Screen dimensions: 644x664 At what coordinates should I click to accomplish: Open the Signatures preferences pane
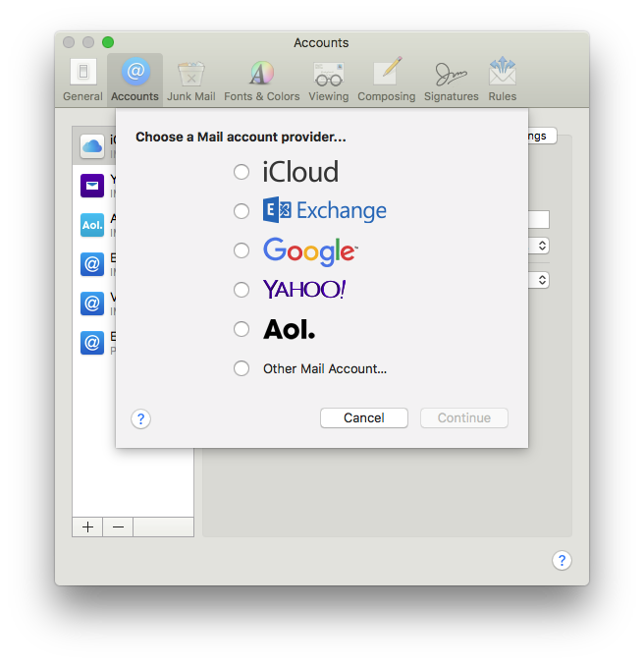click(x=451, y=80)
